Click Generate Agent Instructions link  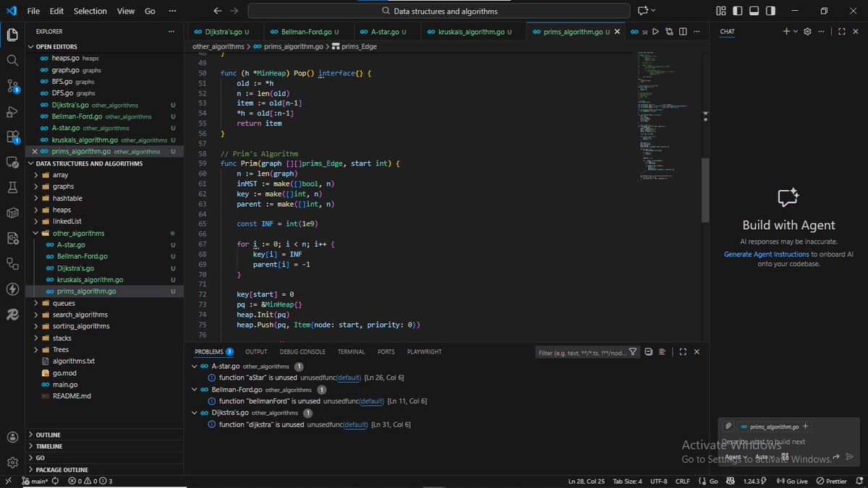[766, 254]
